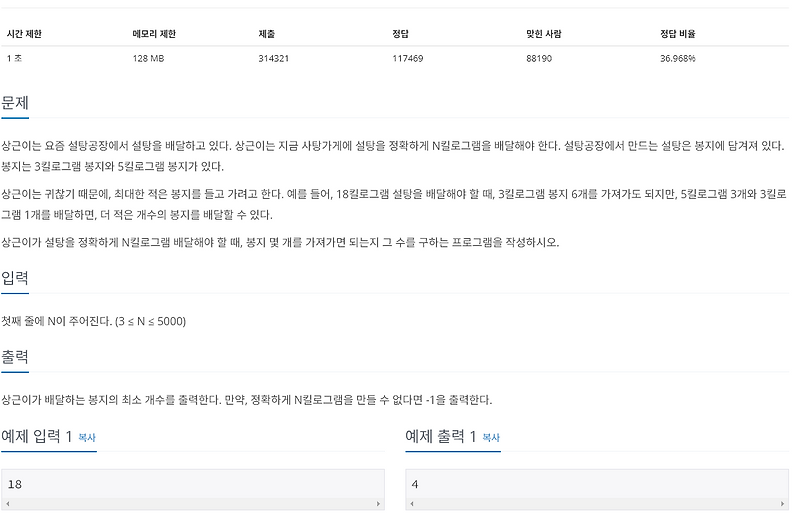The image size is (800, 520).
Task: Click the 제출 count 314321
Action: [x=273, y=58]
